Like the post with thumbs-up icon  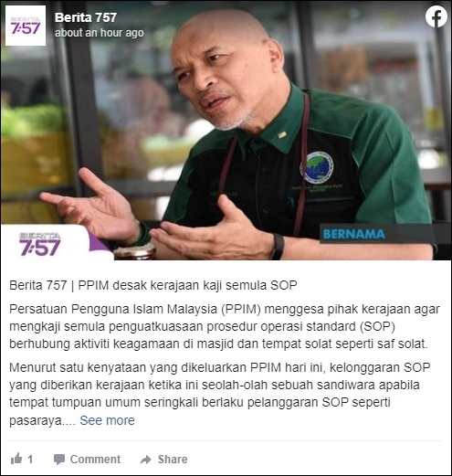16,459
